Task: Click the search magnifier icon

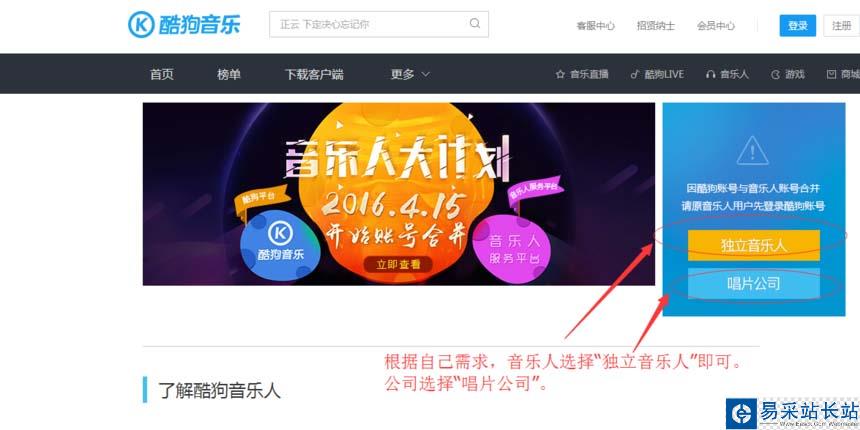Action: coord(475,24)
